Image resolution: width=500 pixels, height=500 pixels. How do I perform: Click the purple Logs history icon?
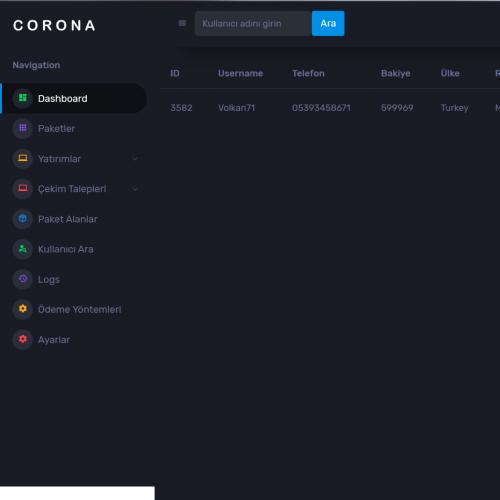pos(23,279)
